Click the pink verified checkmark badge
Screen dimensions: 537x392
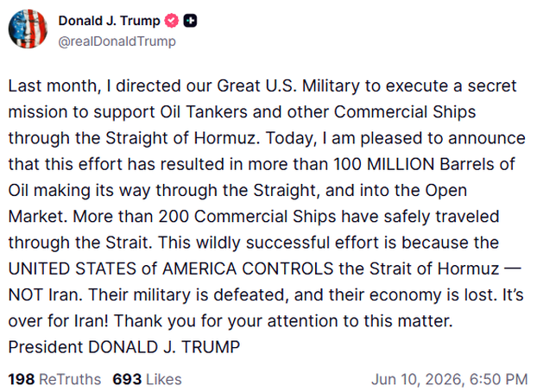172,21
